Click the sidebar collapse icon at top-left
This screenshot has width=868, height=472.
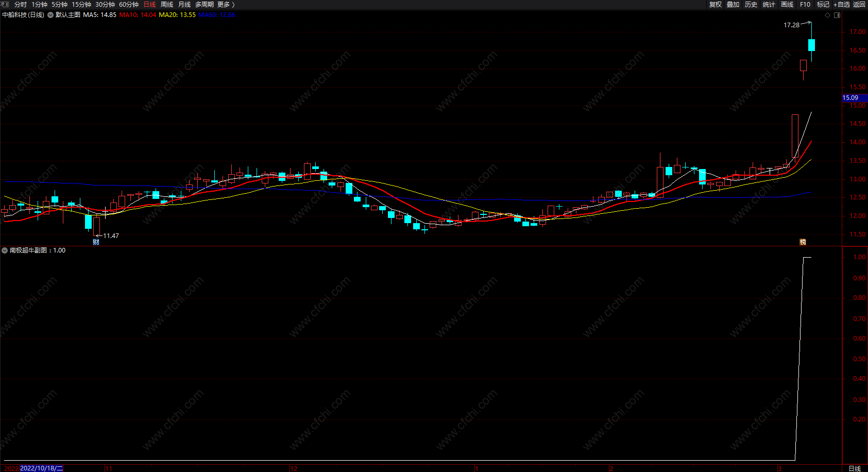(5, 4)
